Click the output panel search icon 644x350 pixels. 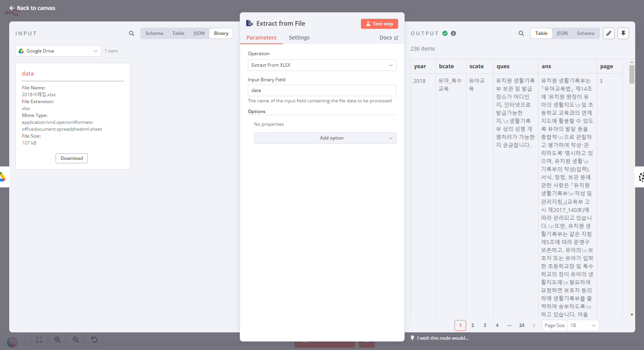click(521, 33)
